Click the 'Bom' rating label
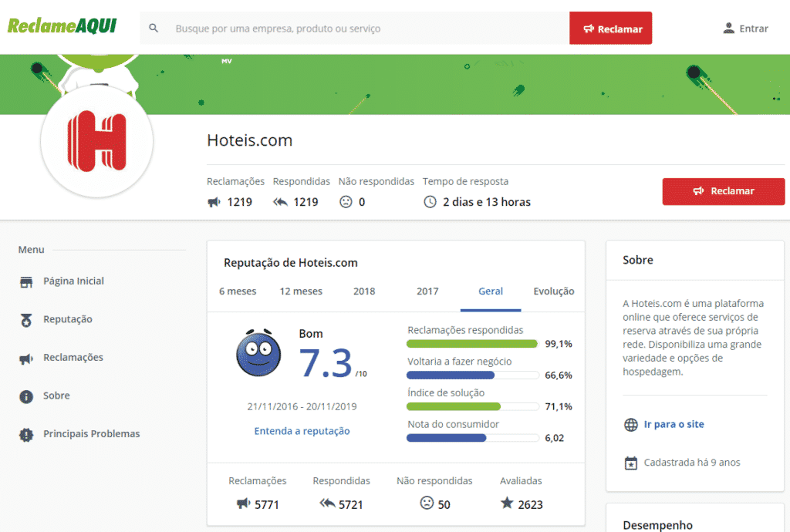Viewport: 790px width, 532px height. pyautogui.click(x=311, y=334)
